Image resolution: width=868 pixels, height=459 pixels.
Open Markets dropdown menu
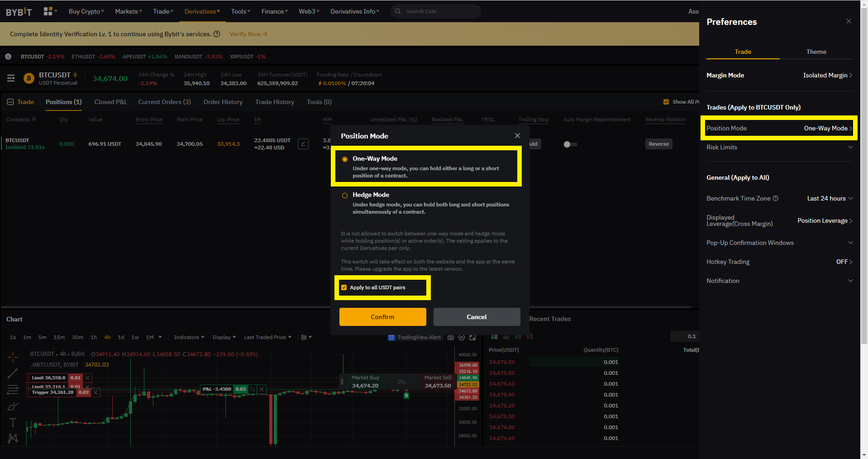coord(129,11)
